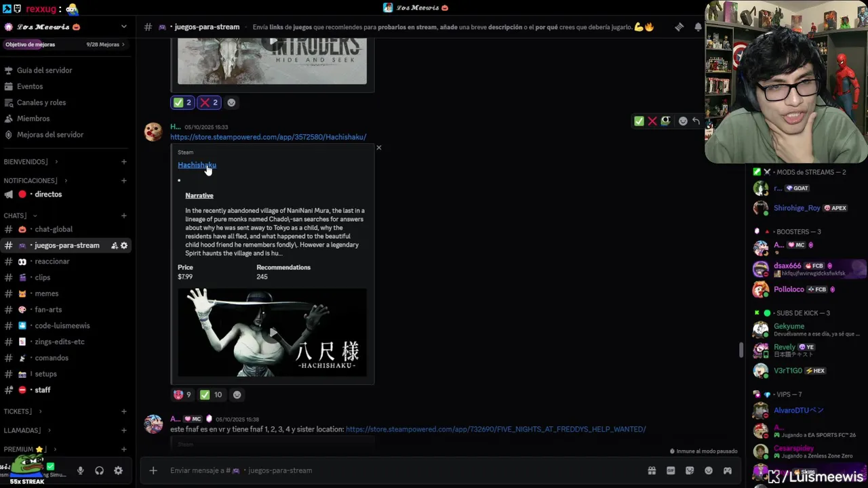Add red X quick reaction on hovered message

click(x=652, y=121)
